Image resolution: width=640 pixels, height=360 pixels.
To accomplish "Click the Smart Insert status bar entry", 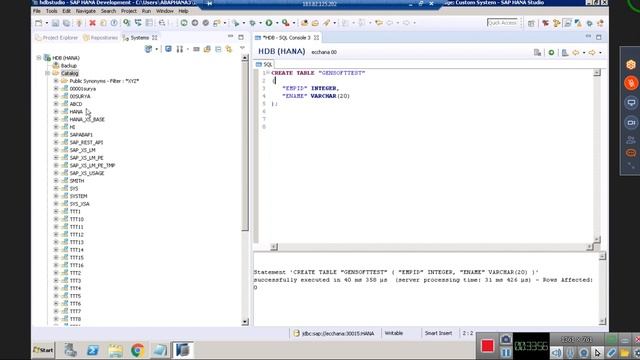I will point(438,333).
